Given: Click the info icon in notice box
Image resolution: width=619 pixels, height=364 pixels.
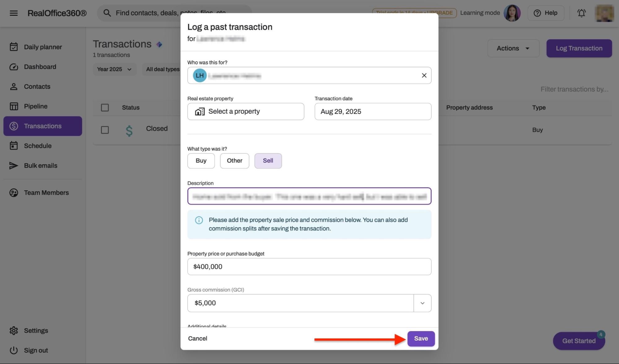Looking at the screenshot, I should 199,220.
